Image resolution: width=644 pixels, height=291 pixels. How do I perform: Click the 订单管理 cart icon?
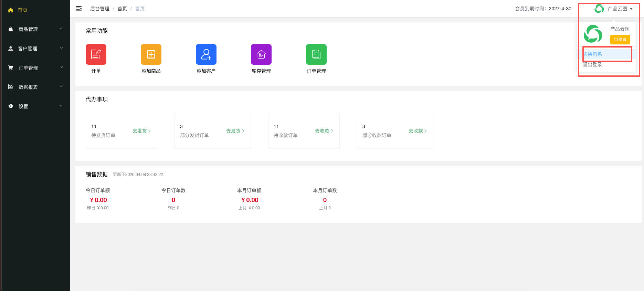click(x=11, y=68)
